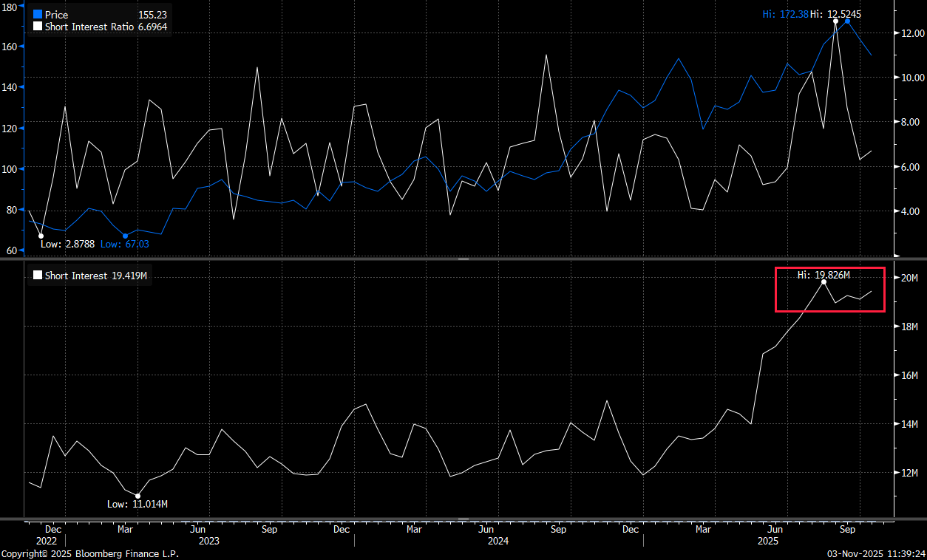Click the white dot at the 2.8788 ratio low
The height and width of the screenshot is (560, 927).
coord(41,236)
